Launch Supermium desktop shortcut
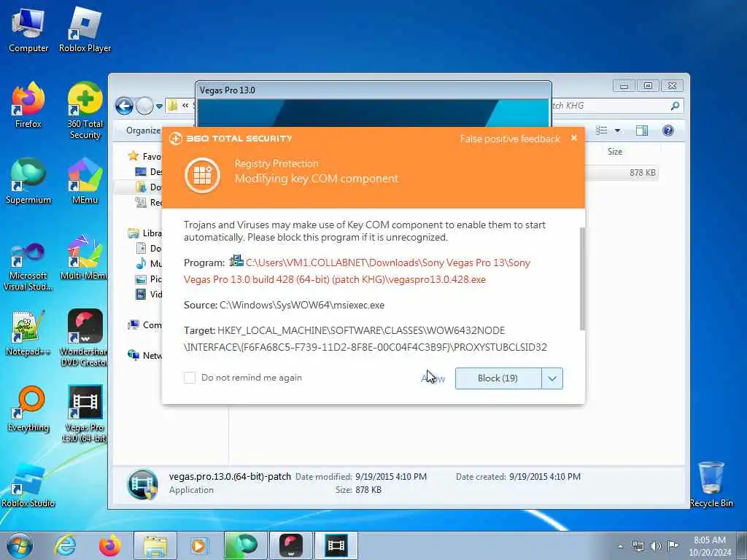Image resolution: width=747 pixels, height=560 pixels. [x=28, y=182]
